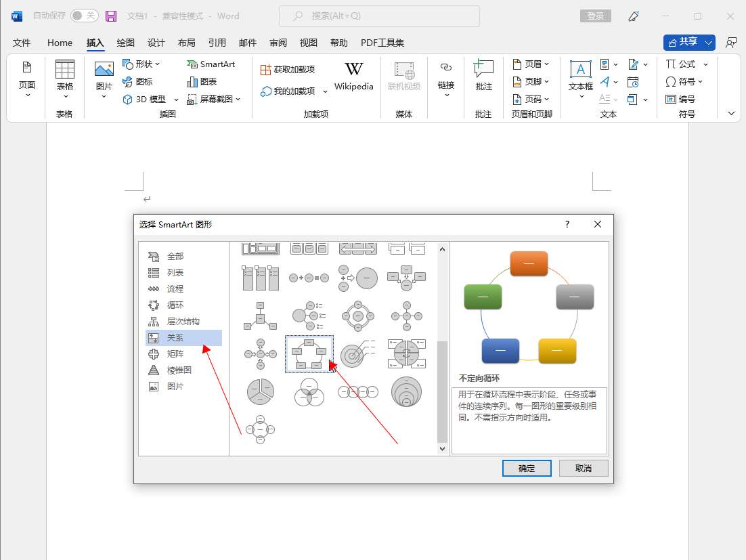Select the 循环 cycle category
Screen dimensions: 746x560
point(183,305)
